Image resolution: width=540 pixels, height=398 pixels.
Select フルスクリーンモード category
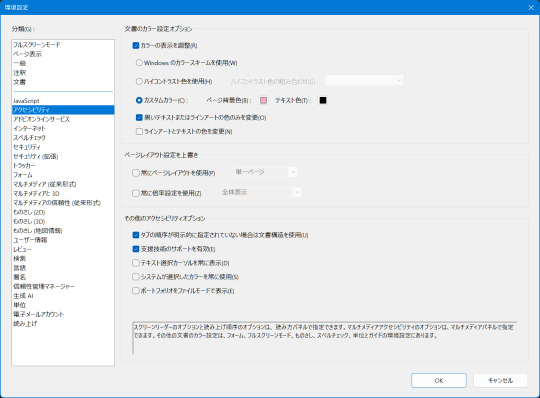point(63,45)
